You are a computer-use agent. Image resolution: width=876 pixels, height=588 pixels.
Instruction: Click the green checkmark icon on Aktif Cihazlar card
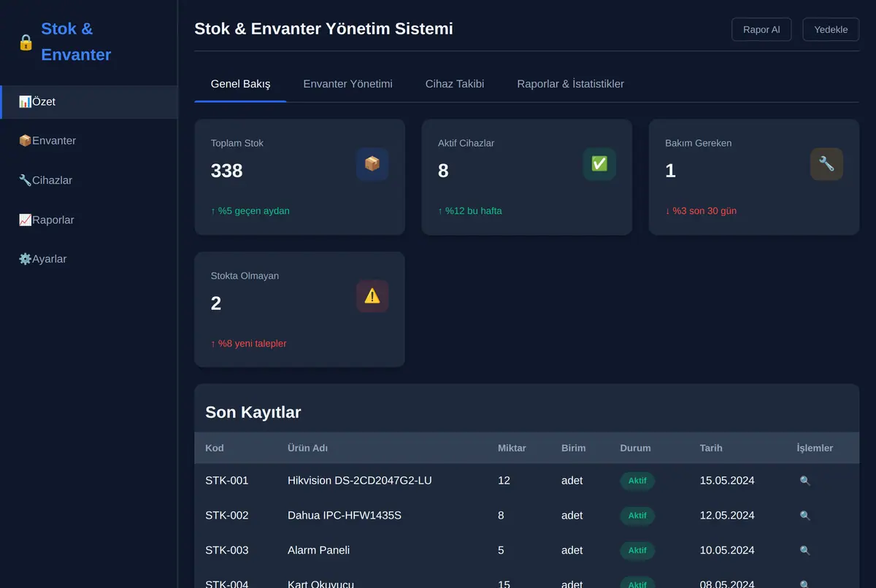point(599,164)
